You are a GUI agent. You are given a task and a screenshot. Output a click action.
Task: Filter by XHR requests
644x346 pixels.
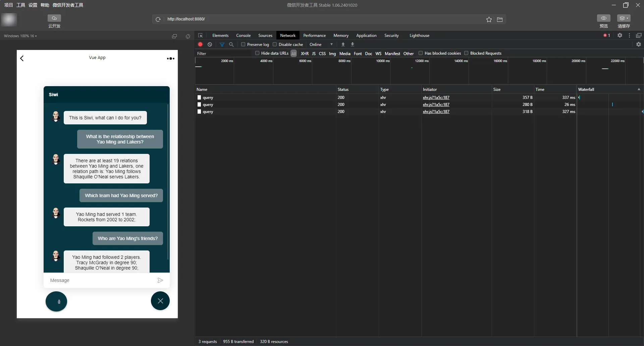click(x=305, y=54)
